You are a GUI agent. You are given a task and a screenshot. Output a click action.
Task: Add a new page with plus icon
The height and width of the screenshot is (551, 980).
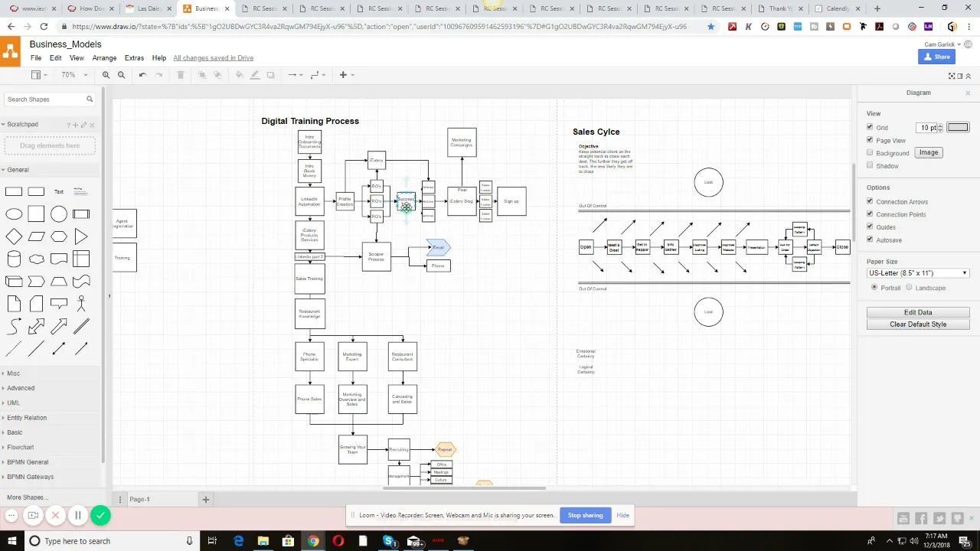coord(205,500)
